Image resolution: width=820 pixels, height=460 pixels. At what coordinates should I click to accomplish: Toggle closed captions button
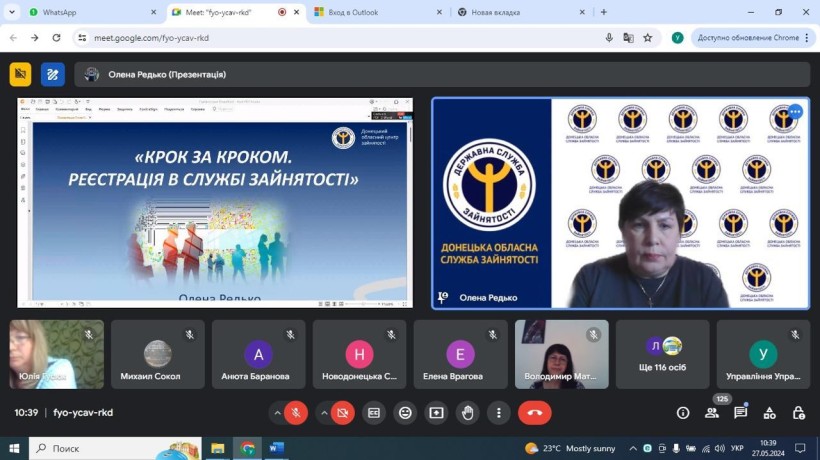(374, 413)
